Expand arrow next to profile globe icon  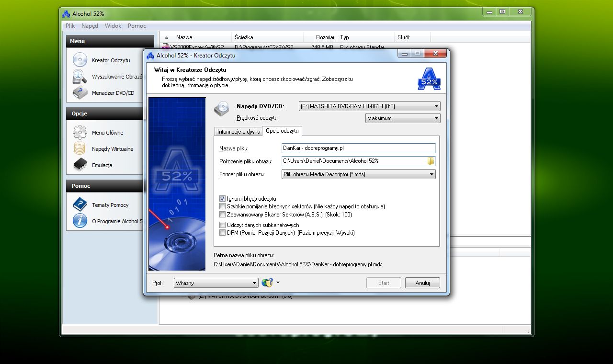coord(278,283)
